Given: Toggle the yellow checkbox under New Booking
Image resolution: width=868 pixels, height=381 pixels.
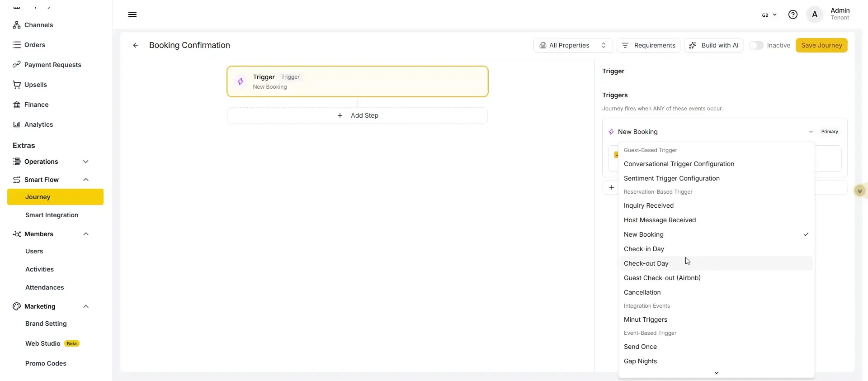Looking at the screenshot, I should pos(616,155).
